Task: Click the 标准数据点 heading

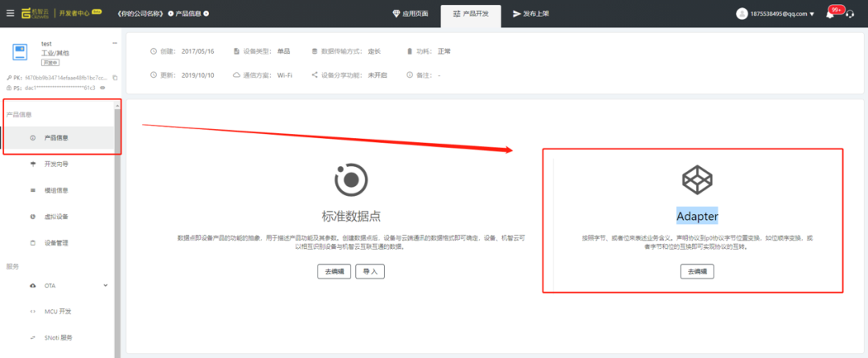Action: [x=351, y=216]
